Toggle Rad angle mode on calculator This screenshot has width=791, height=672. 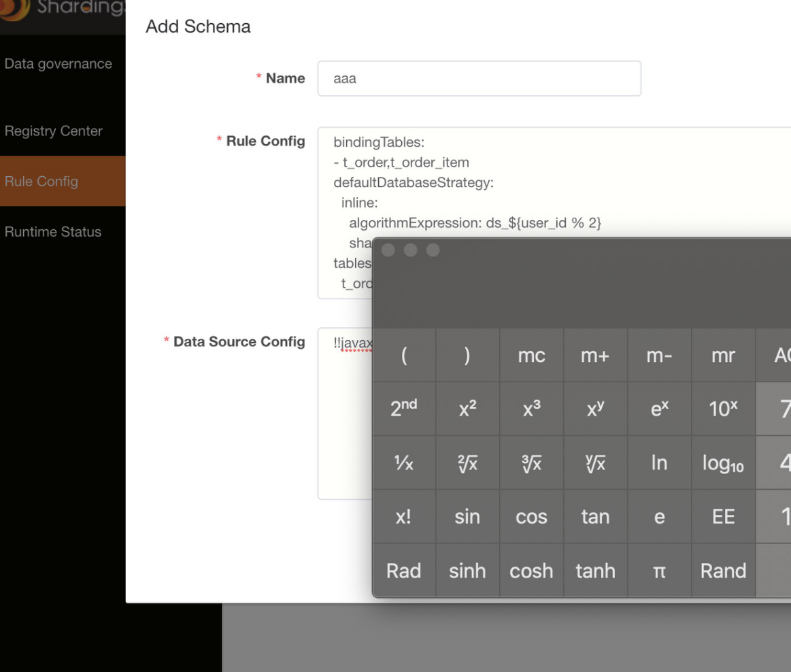tap(403, 571)
